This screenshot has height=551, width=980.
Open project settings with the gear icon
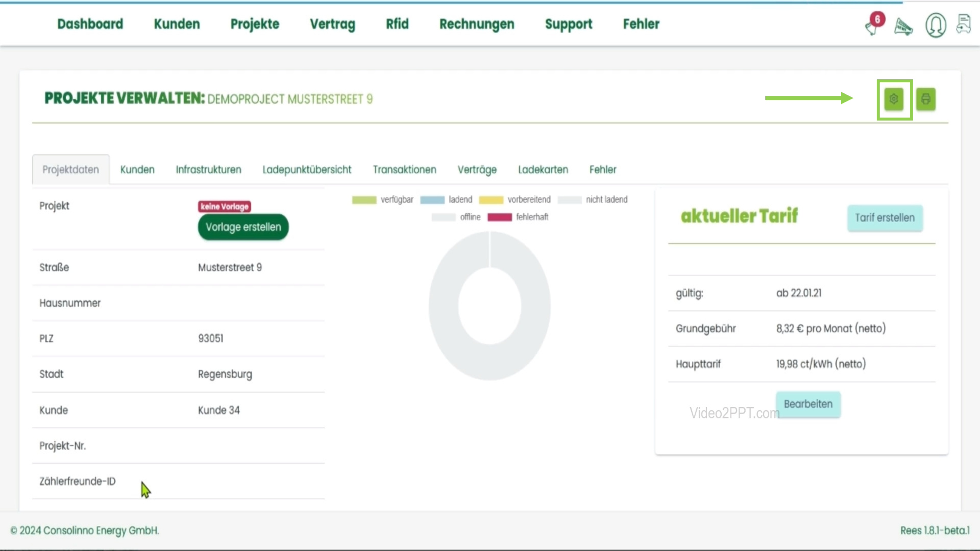(x=894, y=99)
